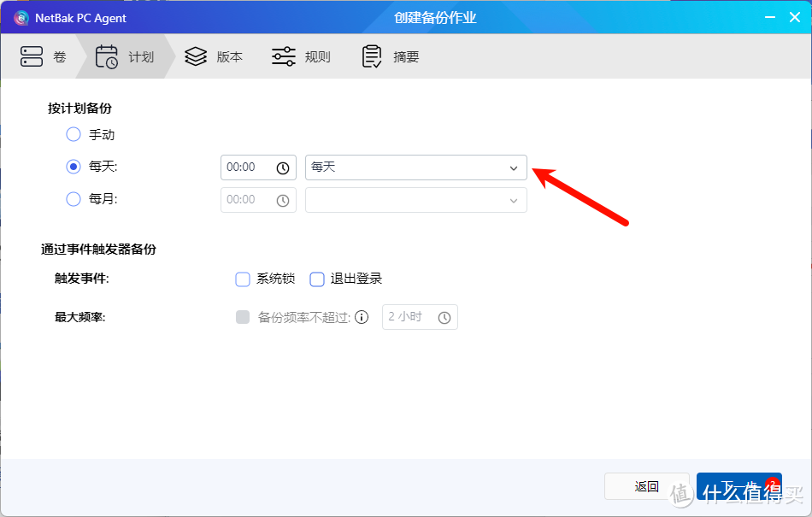Click the NetBak PC Agent logo in the title bar

[x=21, y=17]
